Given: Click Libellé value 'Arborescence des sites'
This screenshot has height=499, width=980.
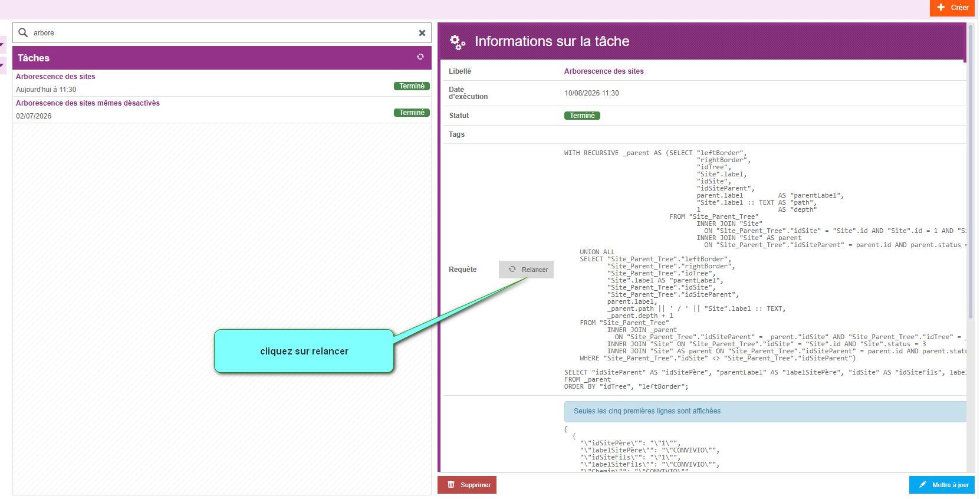Looking at the screenshot, I should coord(604,71).
